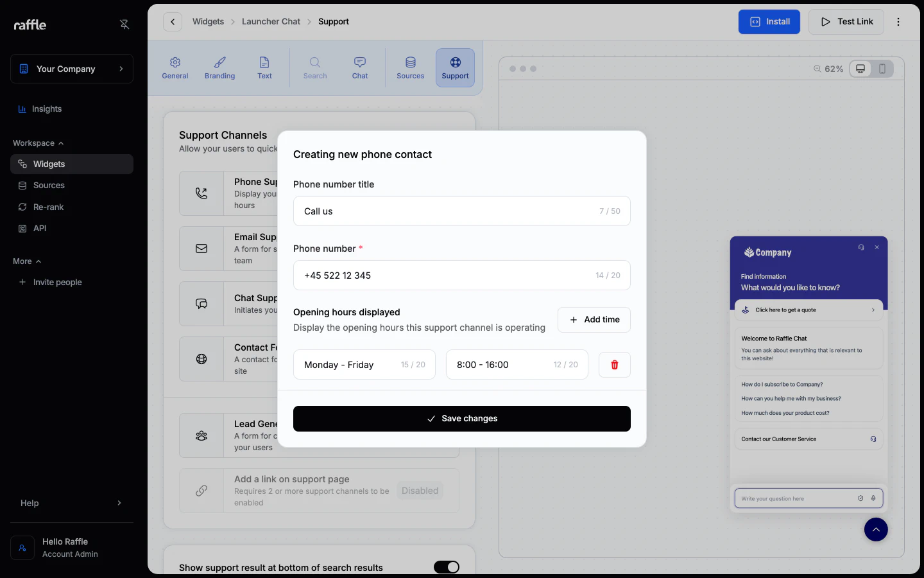Open the Chat tab
Image resolution: width=924 pixels, height=578 pixels.
coord(360,67)
